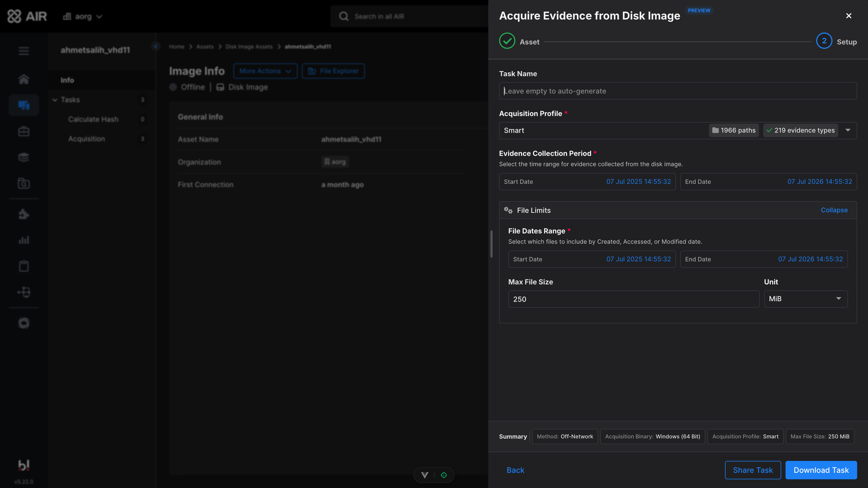This screenshot has width=868, height=488.
Task: Open the aorg organization switcher
Action: point(82,16)
